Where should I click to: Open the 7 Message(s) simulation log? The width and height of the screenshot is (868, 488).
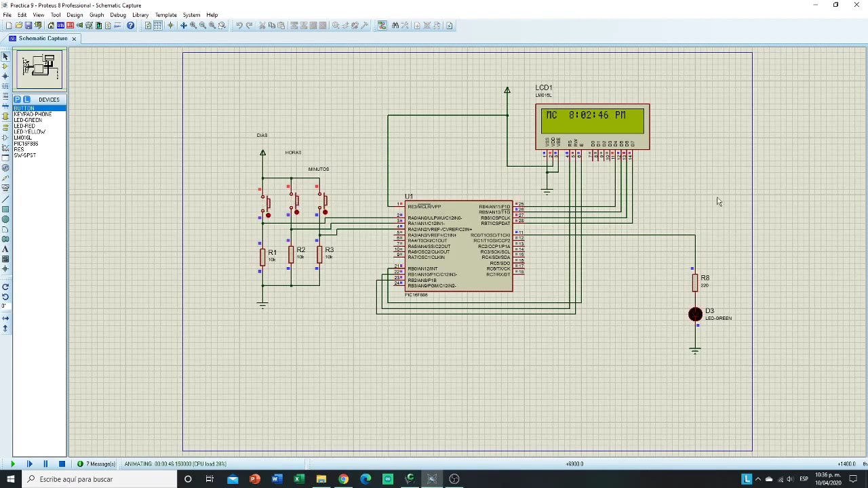pos(96,464)
